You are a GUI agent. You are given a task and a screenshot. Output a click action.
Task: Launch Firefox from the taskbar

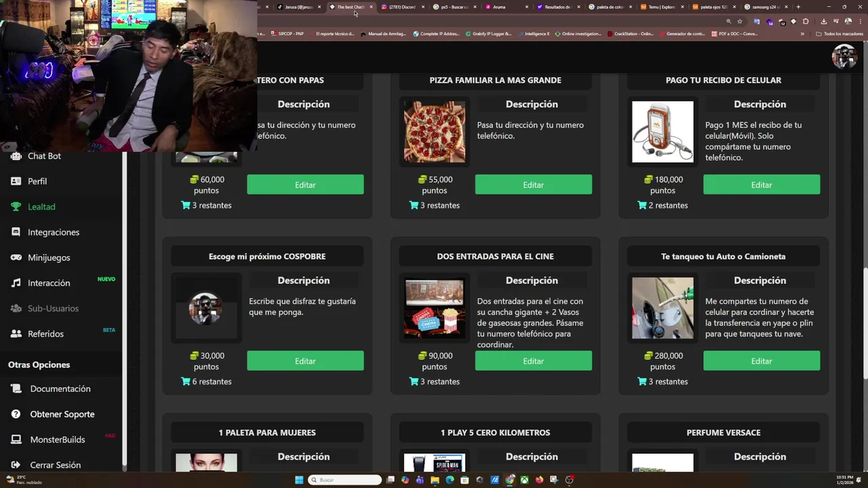[539, 480]
